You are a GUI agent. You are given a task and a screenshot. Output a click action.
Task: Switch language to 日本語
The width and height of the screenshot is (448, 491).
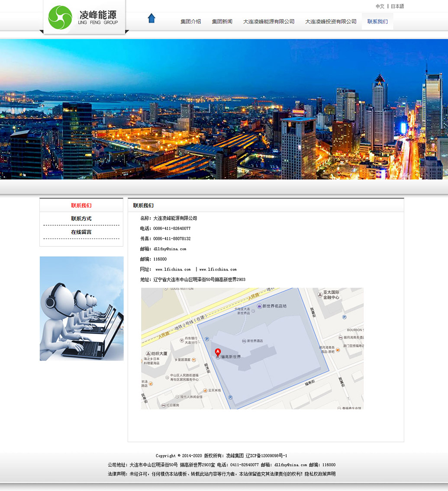(397, 6)
